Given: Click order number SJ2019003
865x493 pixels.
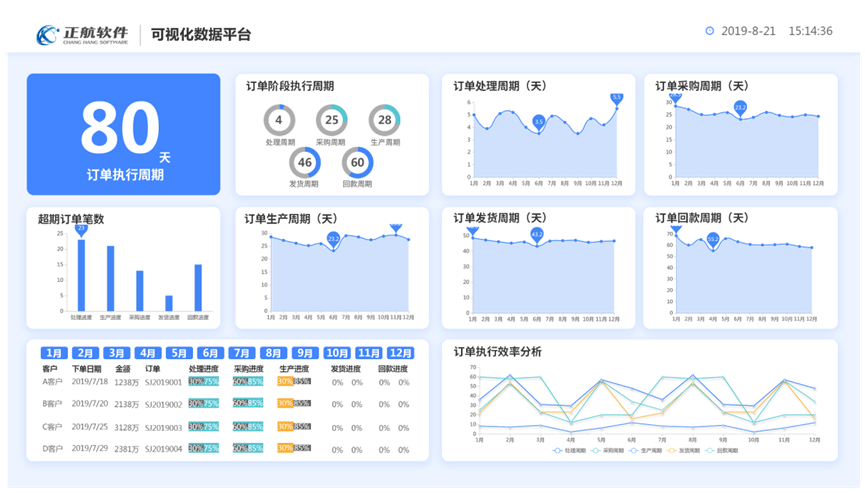Looking at the screenshot, I should coord(163,427).
